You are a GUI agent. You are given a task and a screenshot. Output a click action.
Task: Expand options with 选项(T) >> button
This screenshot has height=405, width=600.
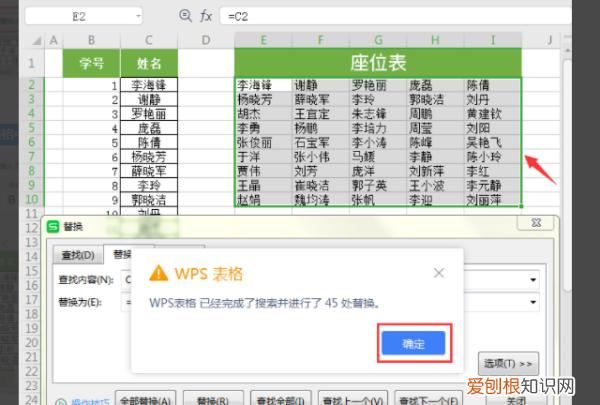click(x=508, y=363)
